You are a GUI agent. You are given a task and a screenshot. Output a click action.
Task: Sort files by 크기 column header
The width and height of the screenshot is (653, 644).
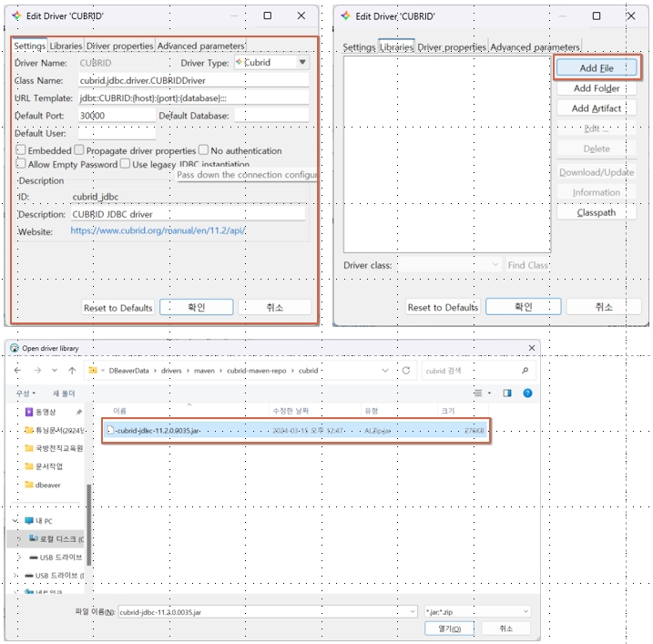click(x=448, y=411)
